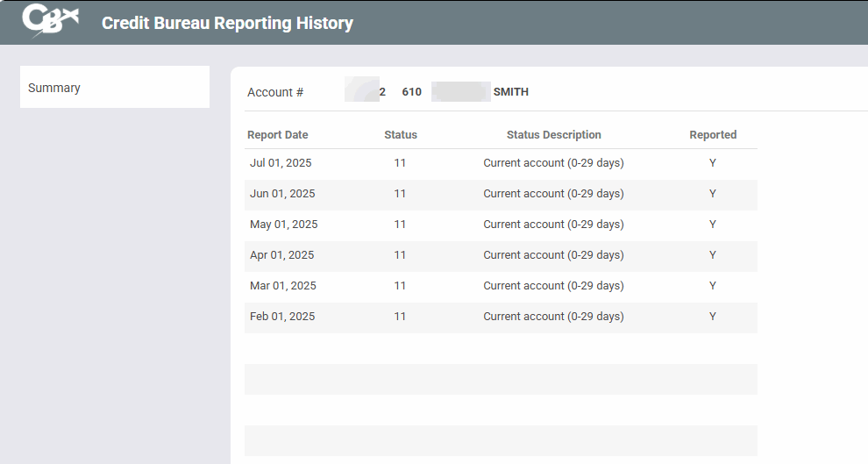
Task: Click the CBX logo in header
Action: point(50,21)
